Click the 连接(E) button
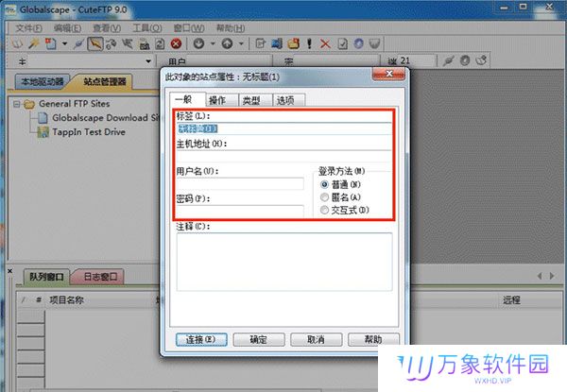 201,340
